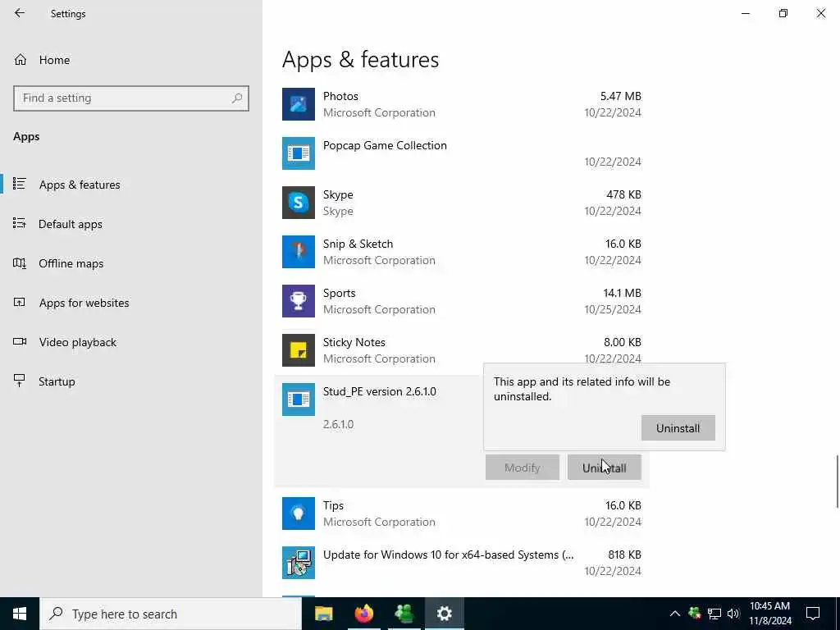Select Sticky Notes entry text
The image size is (840, 630).
click(354, 342)
